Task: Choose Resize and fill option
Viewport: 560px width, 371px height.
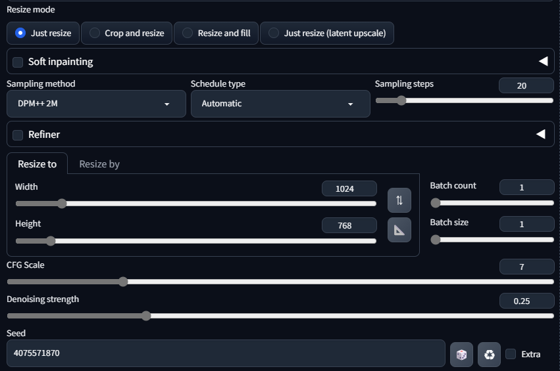Action: click(x=216, y=33)
